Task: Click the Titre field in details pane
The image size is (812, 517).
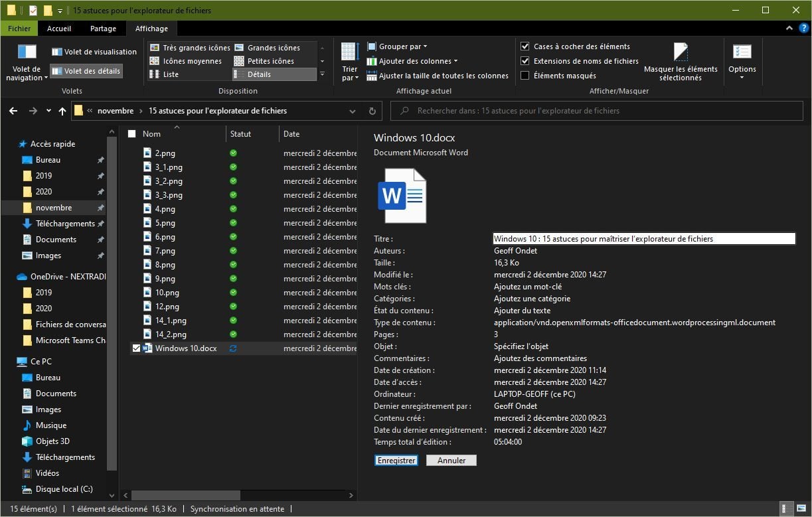Action: point(643,239)
